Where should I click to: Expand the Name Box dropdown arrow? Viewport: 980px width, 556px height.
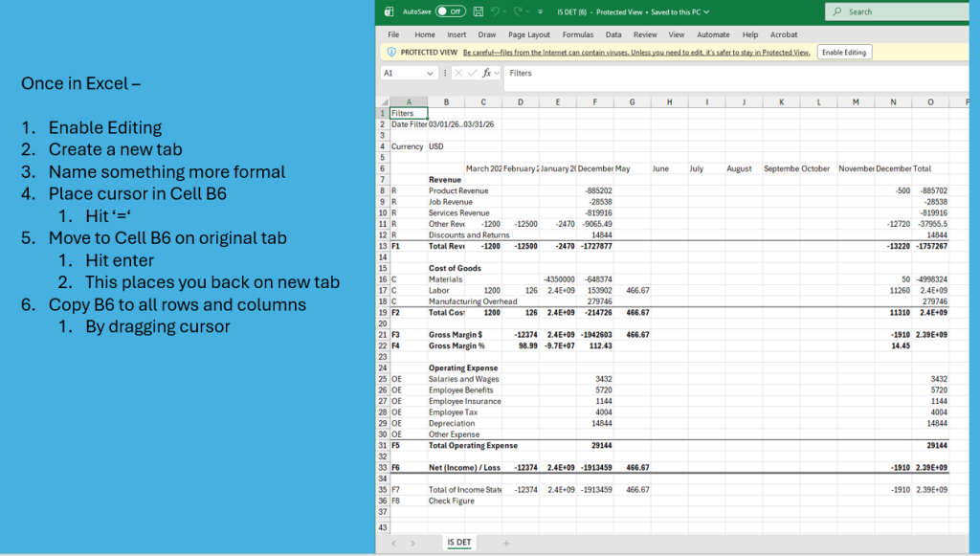coord(432,73)
